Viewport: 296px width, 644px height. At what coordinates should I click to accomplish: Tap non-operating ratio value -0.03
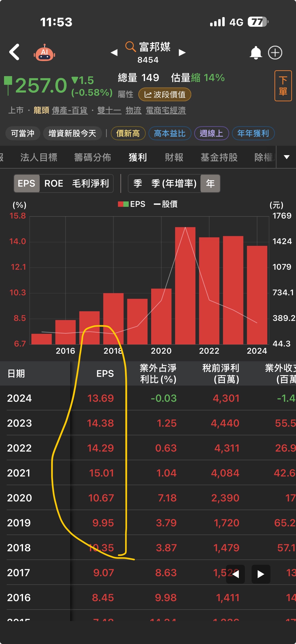(x=164, y=398)
